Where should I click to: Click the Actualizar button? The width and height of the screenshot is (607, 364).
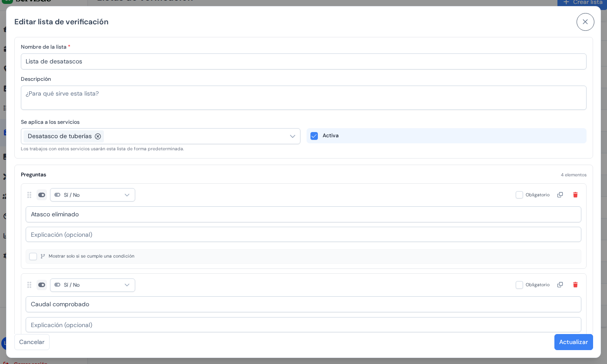tap(574, 342)
